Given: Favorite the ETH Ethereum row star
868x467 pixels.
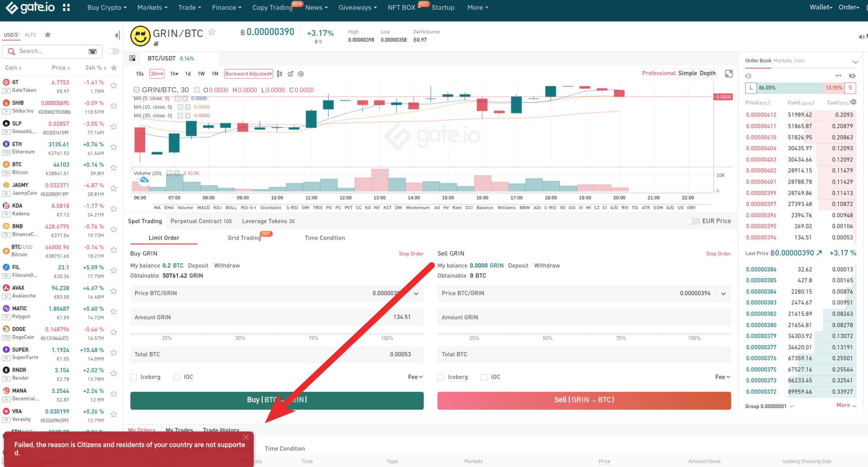Looking at the screenshot, I should 114,147.
